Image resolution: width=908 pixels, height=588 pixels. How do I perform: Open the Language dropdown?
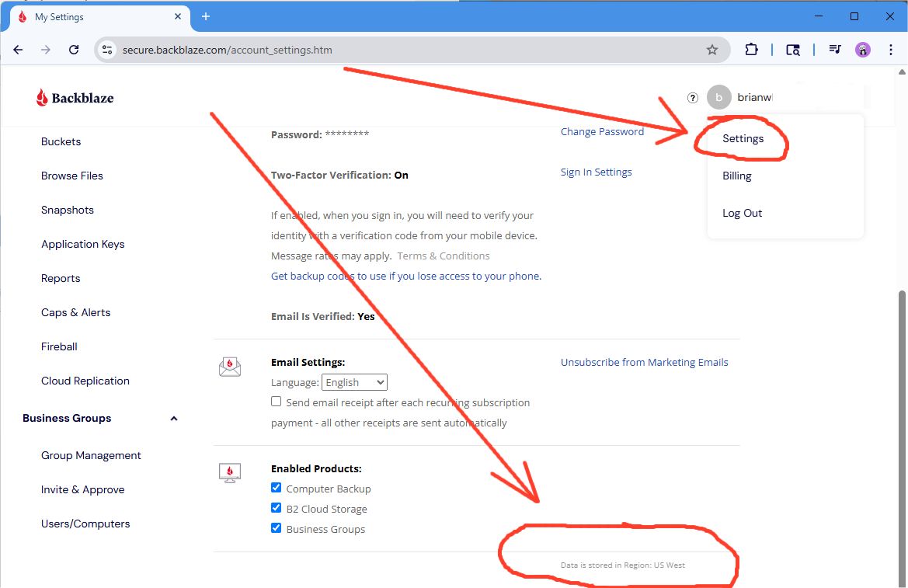point(354,382)
